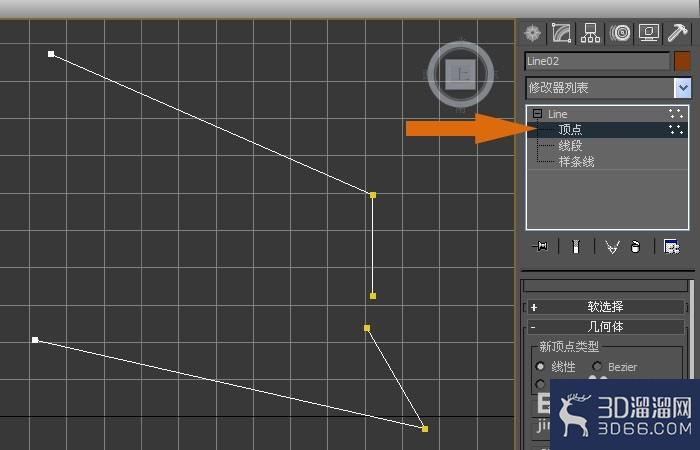
Task: Select the 线性 radio button
Action: (x=540, y=367)
